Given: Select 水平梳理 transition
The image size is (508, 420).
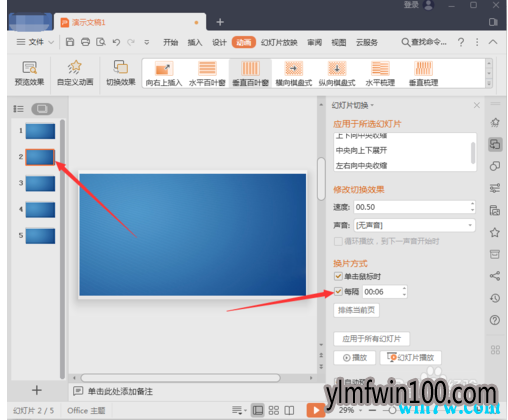Looking at the screenshot, I should tap(380, 74).
